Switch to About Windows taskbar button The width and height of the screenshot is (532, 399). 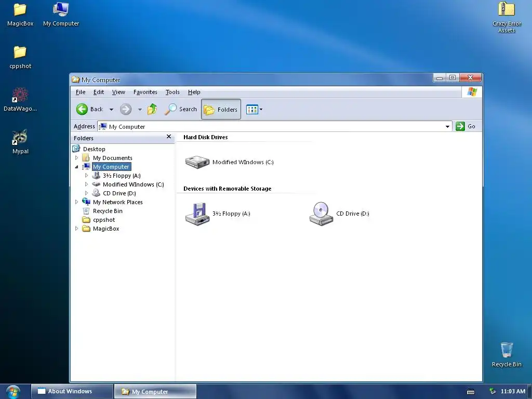(72, 391)
